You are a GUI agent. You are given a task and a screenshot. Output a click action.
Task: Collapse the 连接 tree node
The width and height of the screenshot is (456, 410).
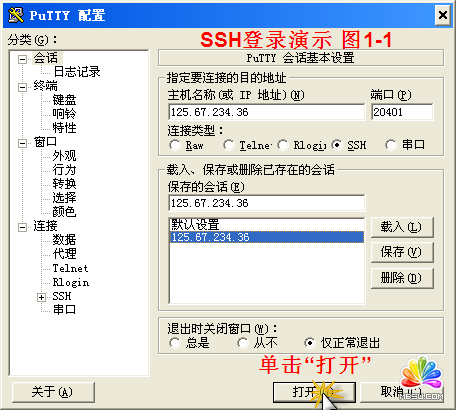point(23,228)
